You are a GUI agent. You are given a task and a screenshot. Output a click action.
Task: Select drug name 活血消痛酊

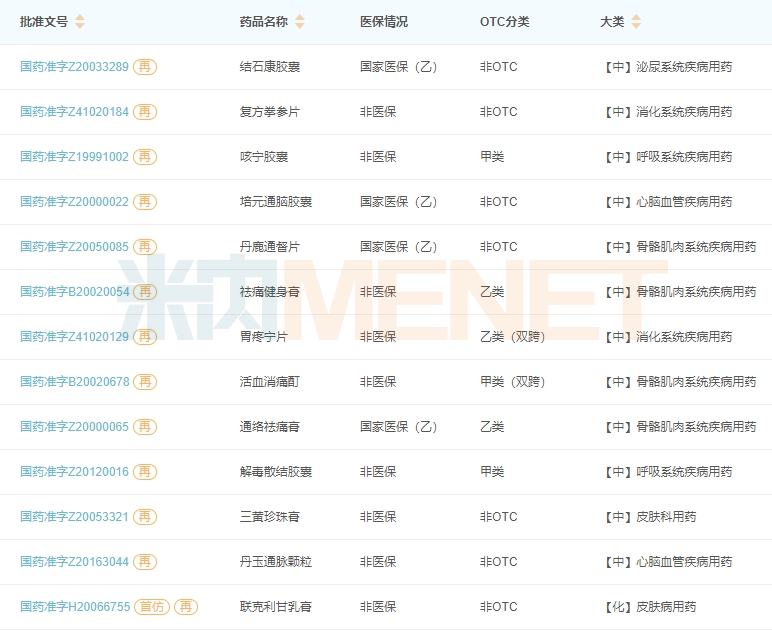click(x=270, y=381)
